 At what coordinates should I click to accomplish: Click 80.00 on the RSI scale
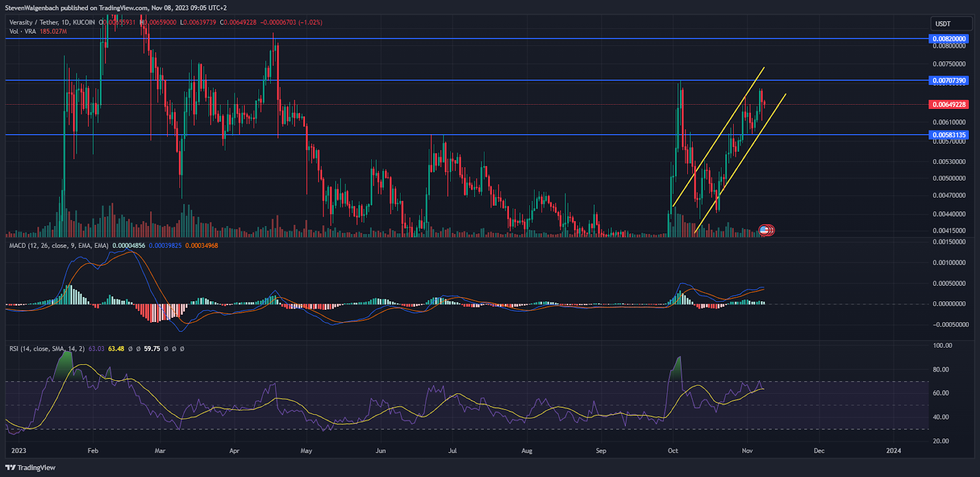click(x=940, y=369)
